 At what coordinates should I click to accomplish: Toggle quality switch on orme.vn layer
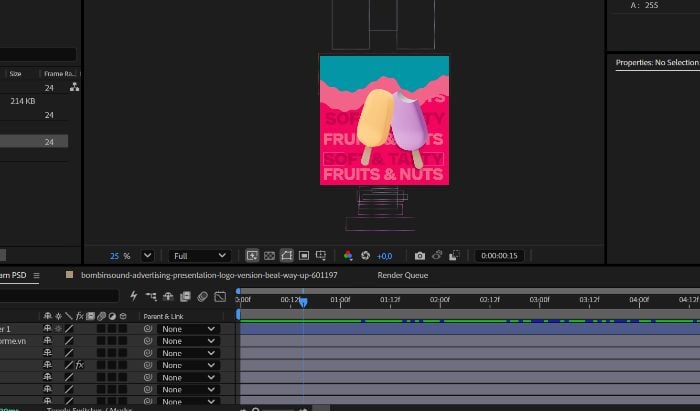(x=69, y=340)
